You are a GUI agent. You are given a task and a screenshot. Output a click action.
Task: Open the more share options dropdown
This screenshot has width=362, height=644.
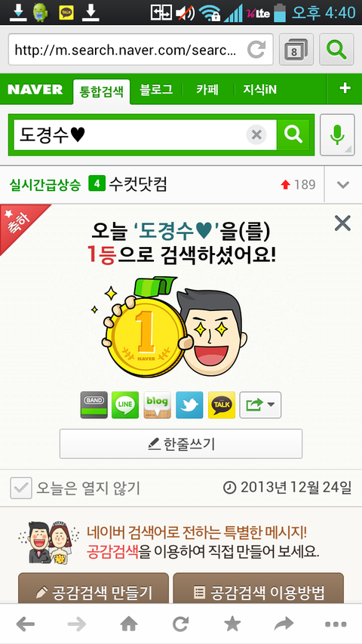coord(261,405)
